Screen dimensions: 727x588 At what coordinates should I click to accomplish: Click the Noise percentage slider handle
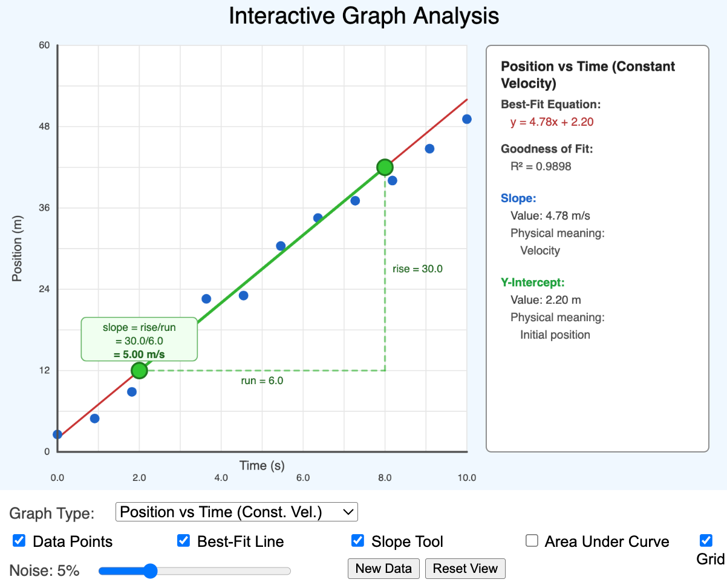(150, 570)
